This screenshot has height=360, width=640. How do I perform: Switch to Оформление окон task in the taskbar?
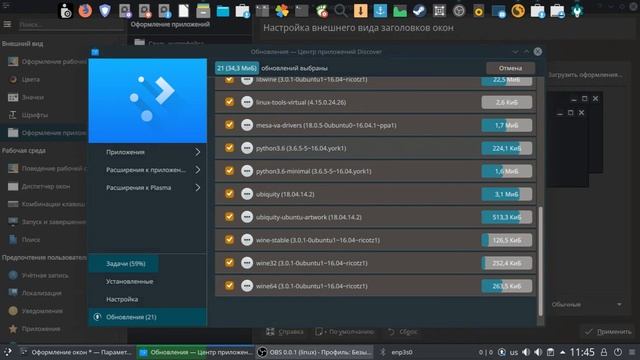click(x=77, y=352)
